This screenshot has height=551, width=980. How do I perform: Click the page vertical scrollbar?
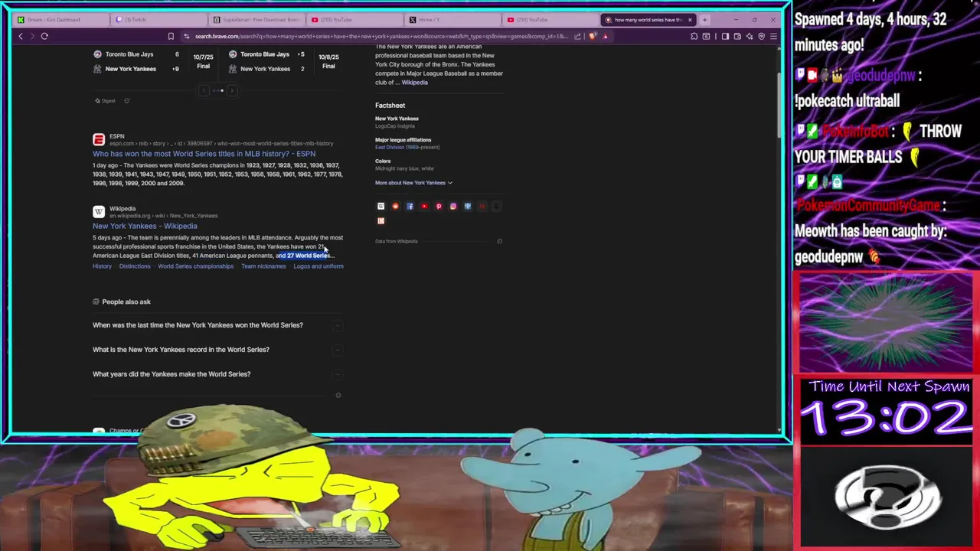779,107
